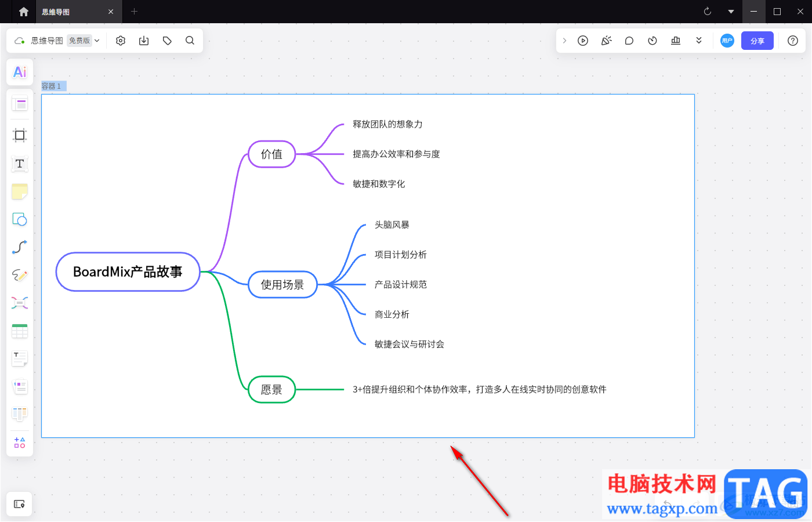Select the sticky note tool
Image resolution: width=812 pixels, height=522 pixels.
tap(20, 191)
